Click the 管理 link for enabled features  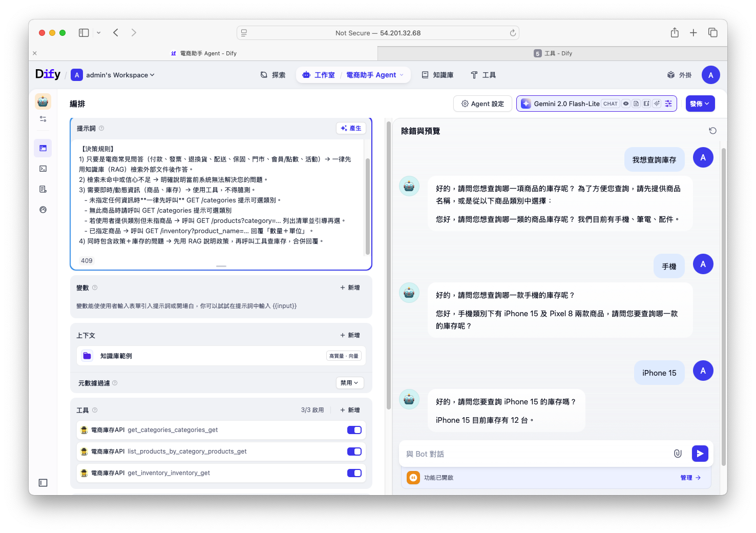pos(690,478)
